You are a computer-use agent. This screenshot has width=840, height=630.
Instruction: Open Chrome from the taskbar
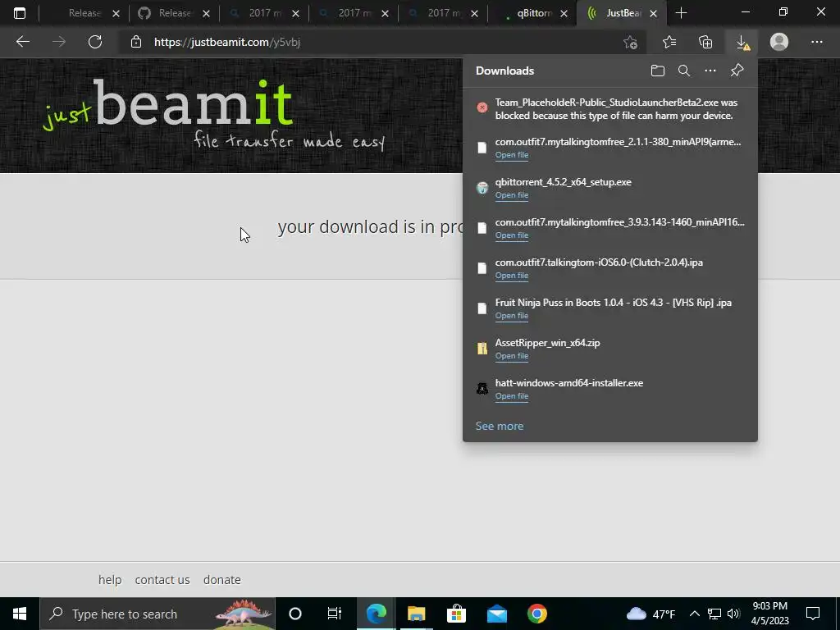[536, 614]
